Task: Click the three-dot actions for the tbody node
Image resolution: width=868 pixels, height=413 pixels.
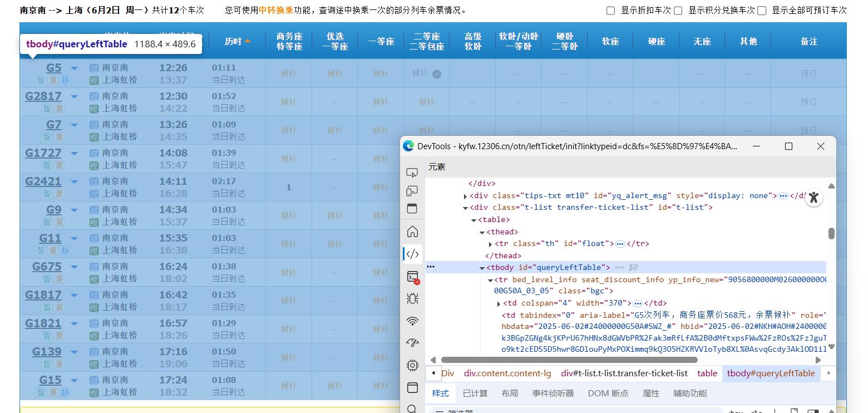Action: (430, 267)
